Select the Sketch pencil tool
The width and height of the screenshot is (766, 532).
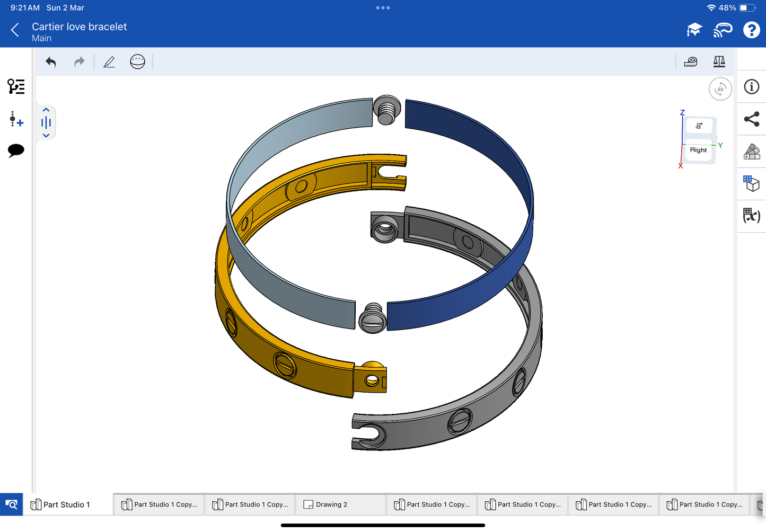(x=109, y=62)
